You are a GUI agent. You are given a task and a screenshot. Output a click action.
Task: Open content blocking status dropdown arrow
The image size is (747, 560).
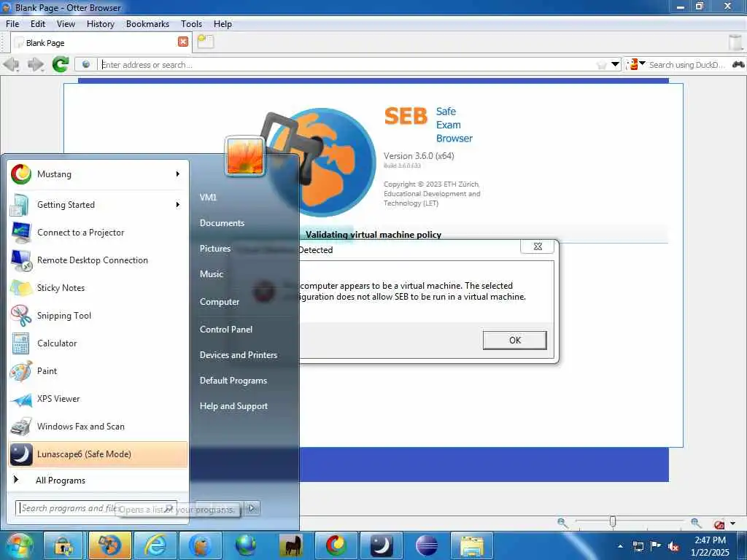point(732,524)
